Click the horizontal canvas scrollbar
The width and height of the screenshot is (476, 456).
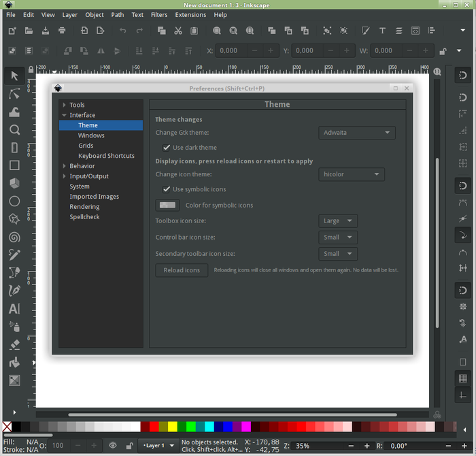(233, 414)
